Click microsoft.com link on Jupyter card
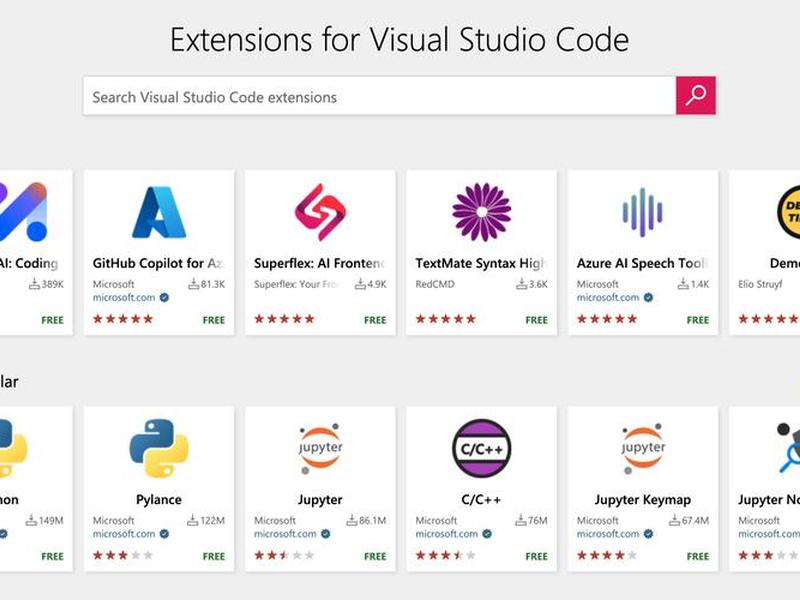Screen dimensions: 800x600 pos(285,534)
